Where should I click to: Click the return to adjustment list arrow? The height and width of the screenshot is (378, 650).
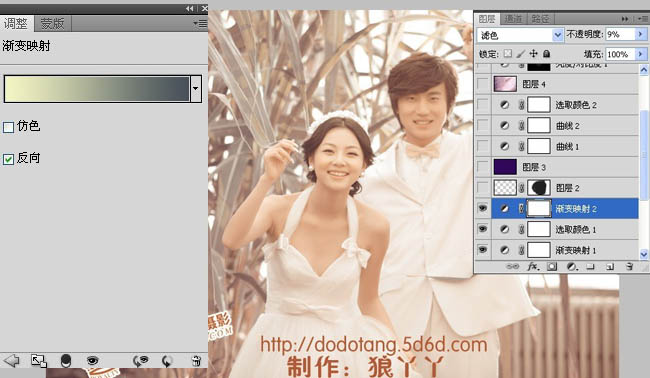(x=11, y=361)
